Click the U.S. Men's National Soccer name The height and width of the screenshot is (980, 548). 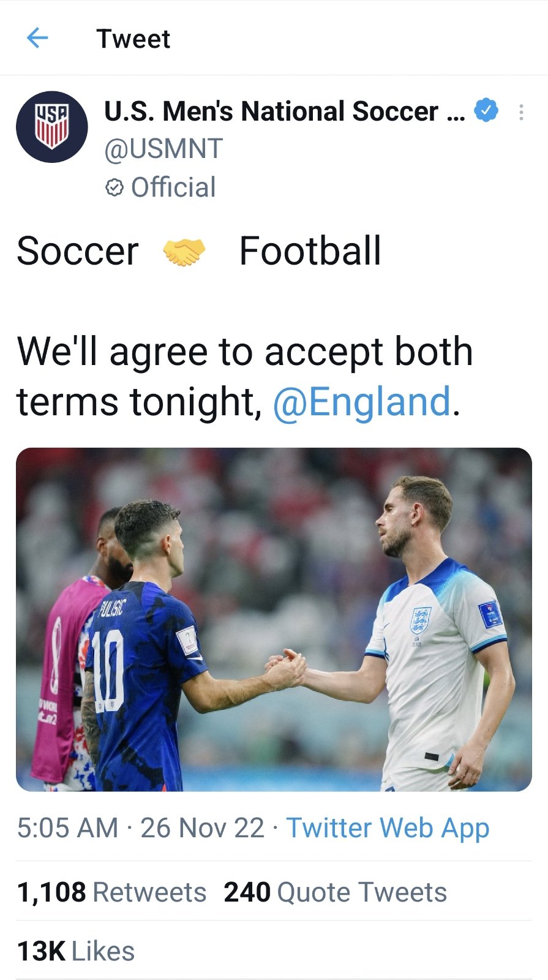point(285,111)
